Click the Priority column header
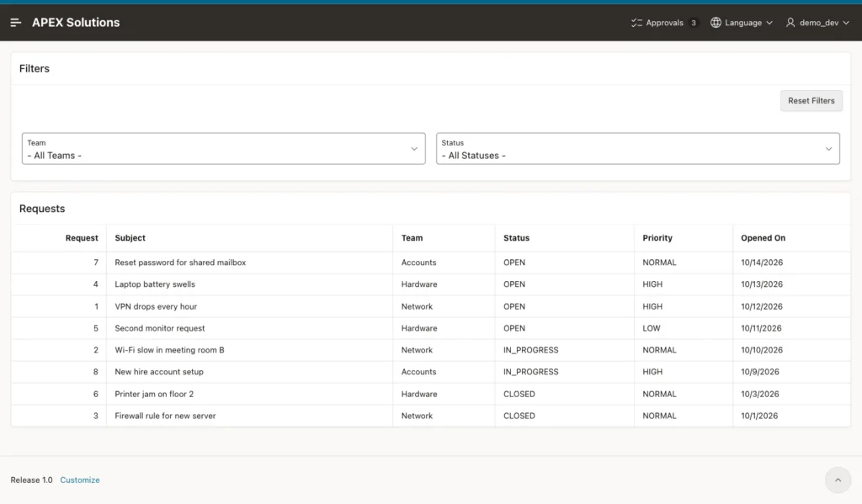862x504 pixels. [x=657, y=238]
